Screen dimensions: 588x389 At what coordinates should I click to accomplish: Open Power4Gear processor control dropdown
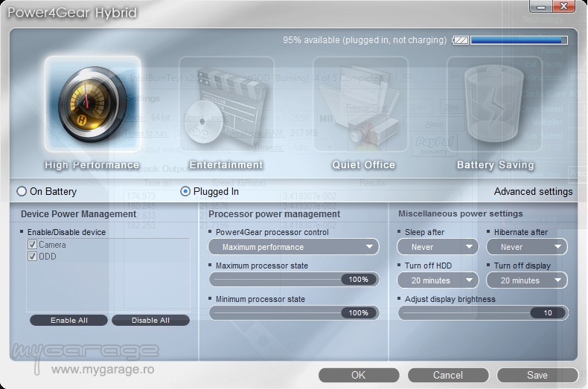293,247
